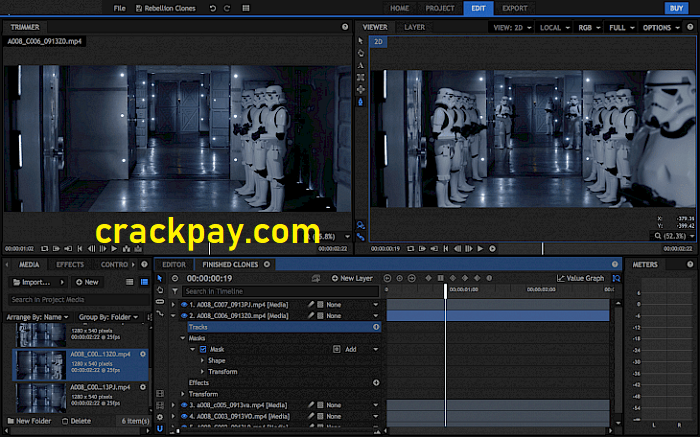Expand Transform under Mask
This screenshot has height=437, width=700.
pos(202,371)
